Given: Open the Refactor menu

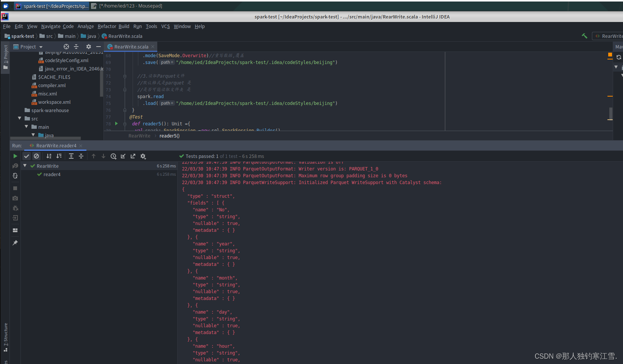Looking at the screenshot, I should (x=107, y=27).
